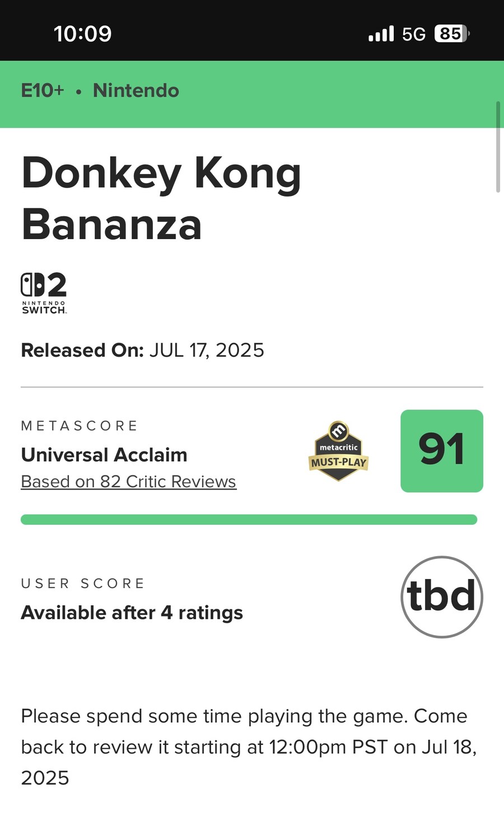504x816 pixels.
Task: Tap the battery level indicator
Action: 451,34
